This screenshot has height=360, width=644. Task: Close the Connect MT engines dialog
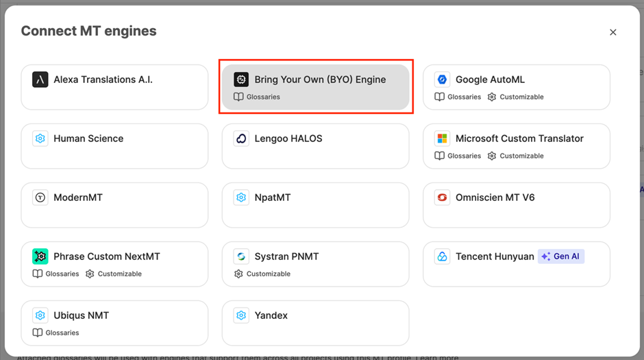point(612,32)
